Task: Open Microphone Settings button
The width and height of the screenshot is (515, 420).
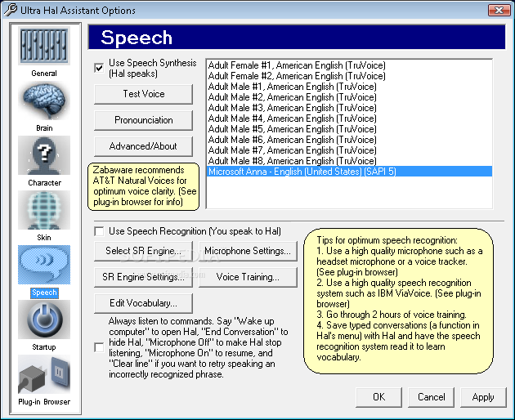Action: tap(248, 251)
